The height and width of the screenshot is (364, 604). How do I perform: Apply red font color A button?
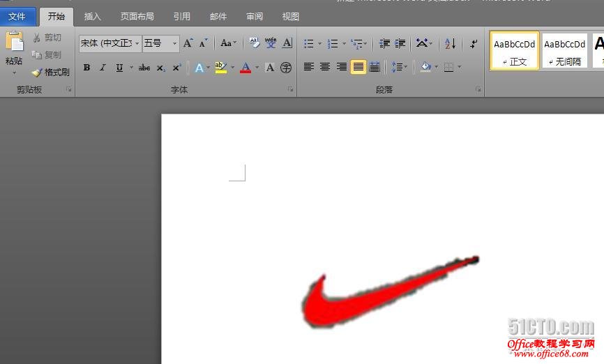pos(246,68)
